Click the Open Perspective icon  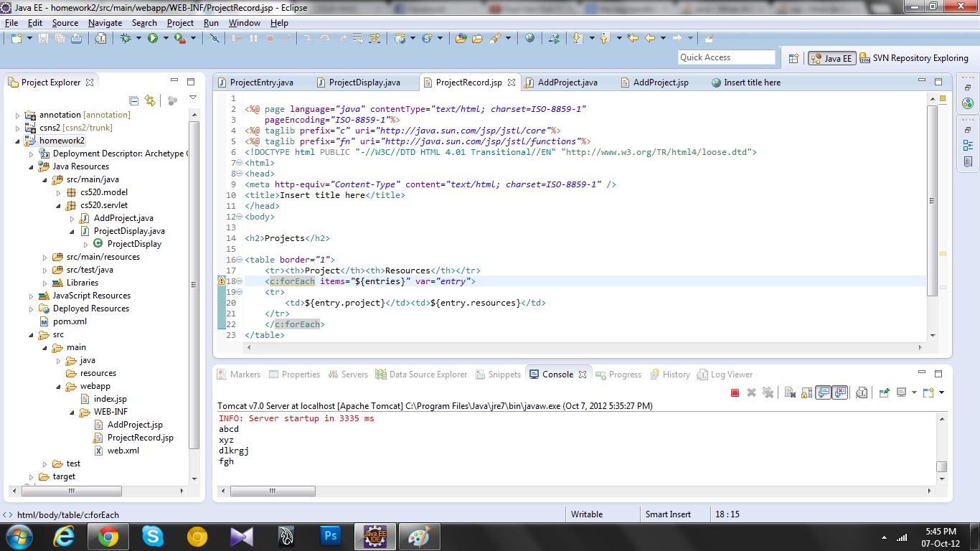[793, 59]
